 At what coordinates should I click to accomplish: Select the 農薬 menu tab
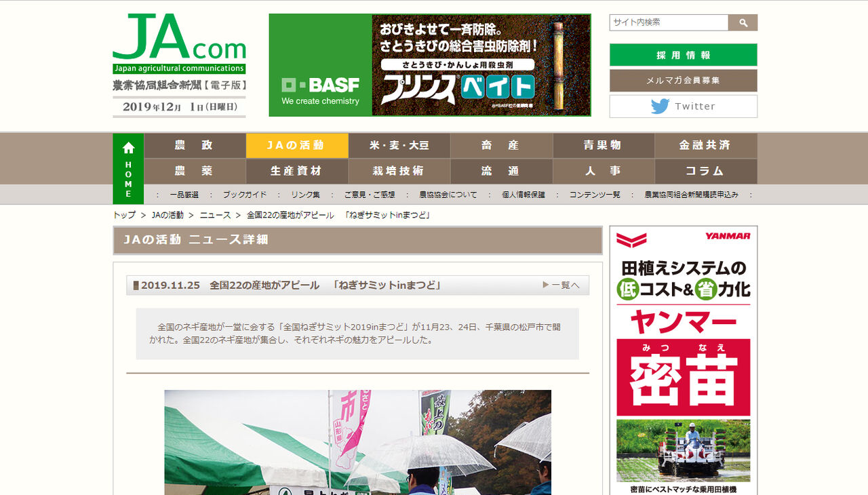[195, 171]
